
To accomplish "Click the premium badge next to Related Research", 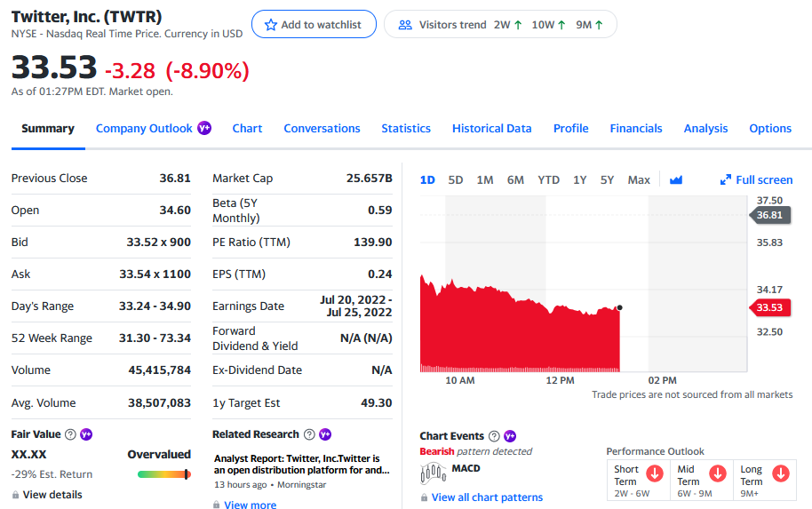I will click(325, 434).
